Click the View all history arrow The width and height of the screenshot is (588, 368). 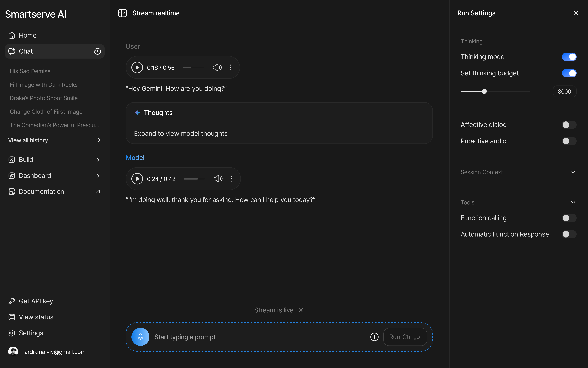click(98, 140)
